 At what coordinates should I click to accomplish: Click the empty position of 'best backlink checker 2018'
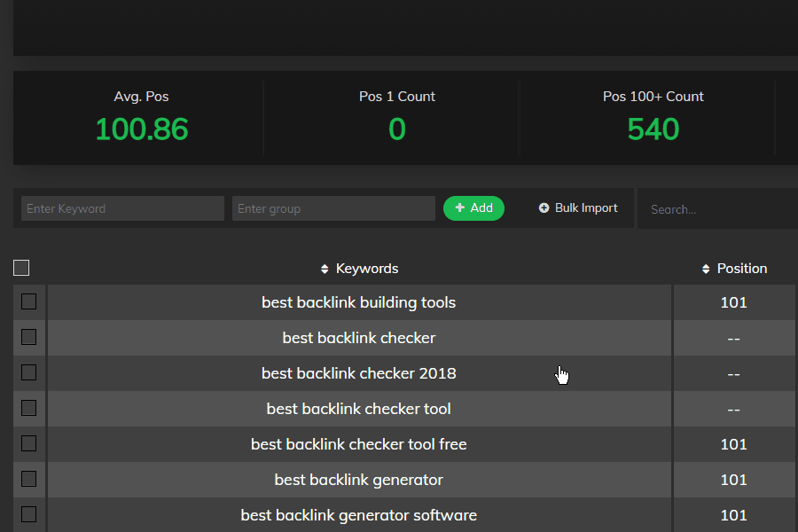[733, 373]
